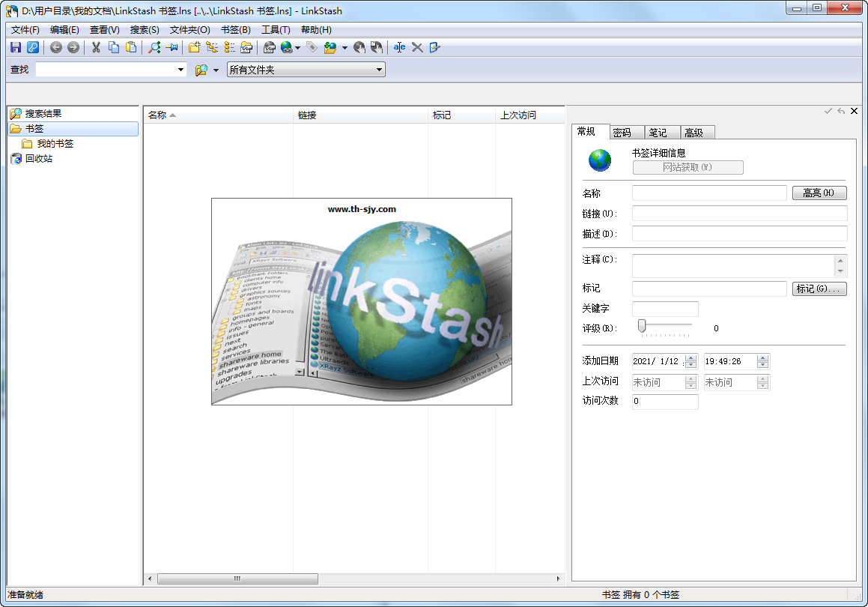Viewport: 868px width, 607px height.
Task: Open the 所有文件夹 folder dropdown
Action: [x=379, y=70]
